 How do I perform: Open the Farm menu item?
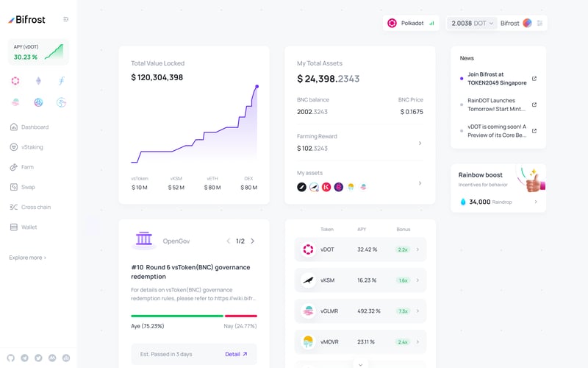21,167
